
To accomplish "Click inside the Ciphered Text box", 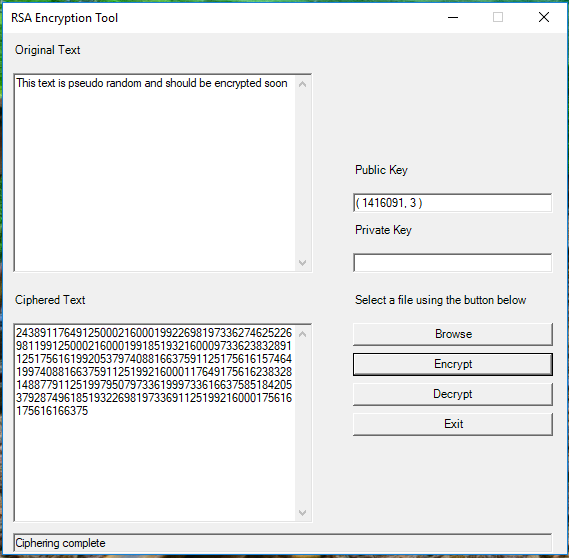I will [155, 423].
